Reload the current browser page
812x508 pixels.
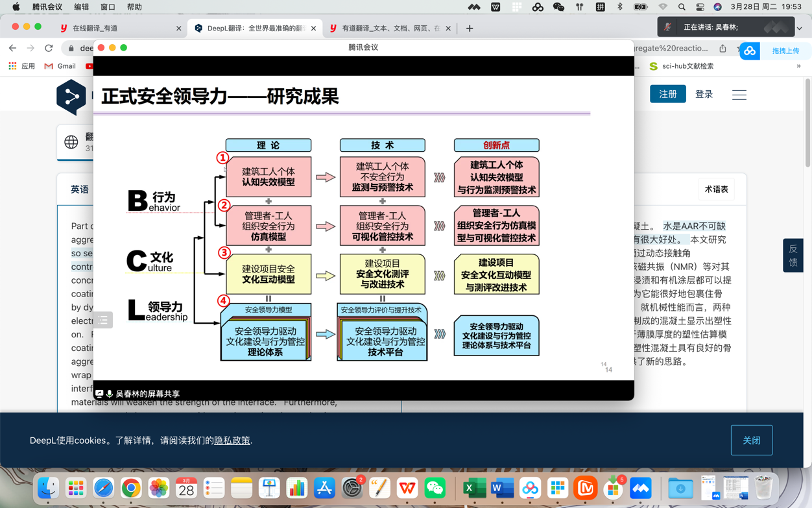(49, 48)
